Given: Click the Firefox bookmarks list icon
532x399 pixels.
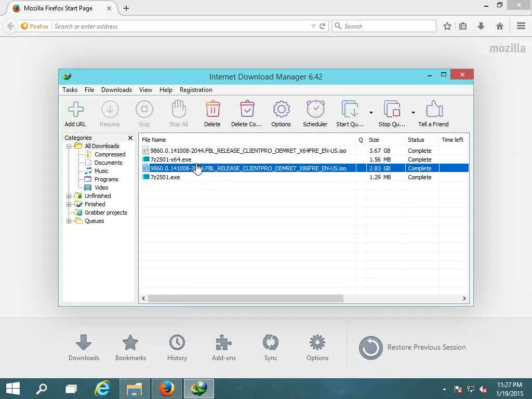Looking at the screenshot, I should [463, 26].
